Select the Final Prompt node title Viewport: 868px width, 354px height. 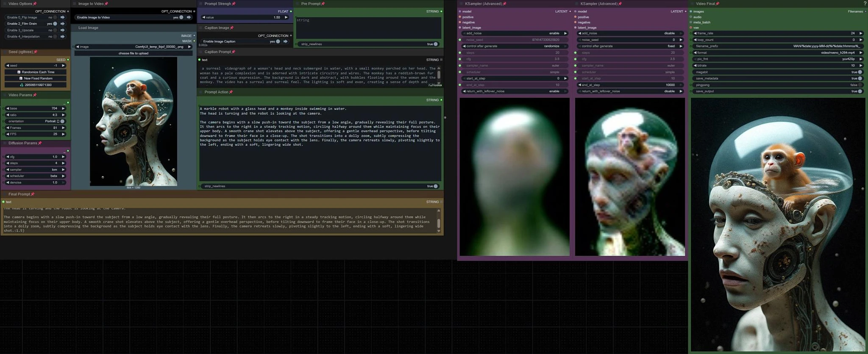click(19, 194)
